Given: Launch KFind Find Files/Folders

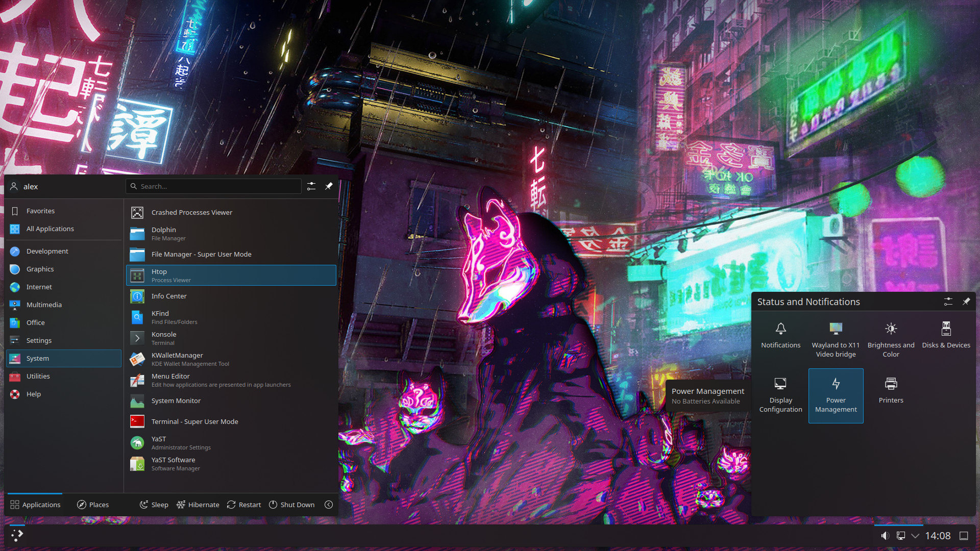Looking at the screenshot, I should click(x=231, y=317).
